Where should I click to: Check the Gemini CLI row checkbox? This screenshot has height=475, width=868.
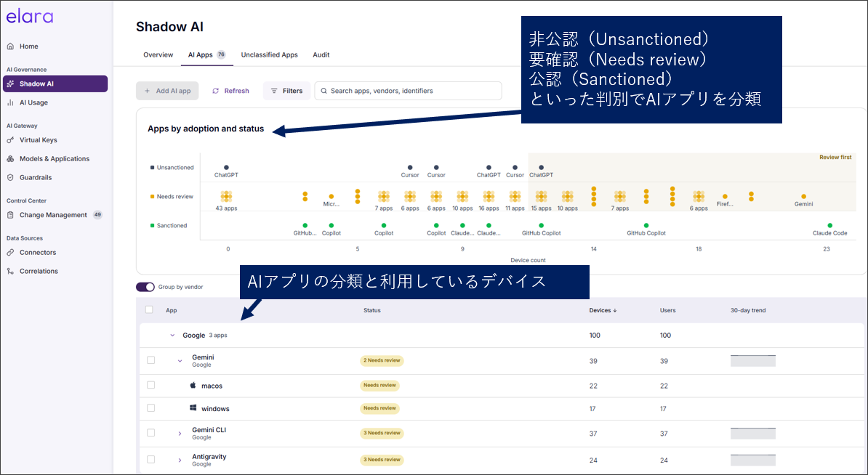click(x=150, y=433)
